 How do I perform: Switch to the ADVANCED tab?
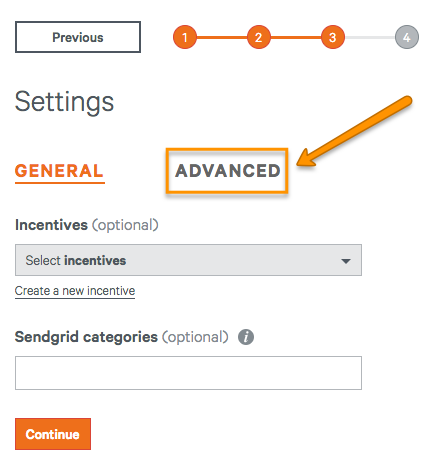click(228, 171)
